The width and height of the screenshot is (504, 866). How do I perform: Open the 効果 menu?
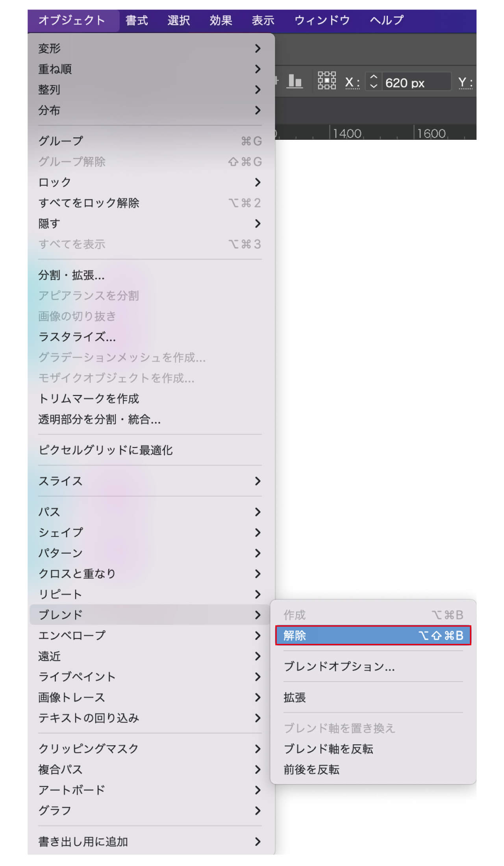pos(220,20)
